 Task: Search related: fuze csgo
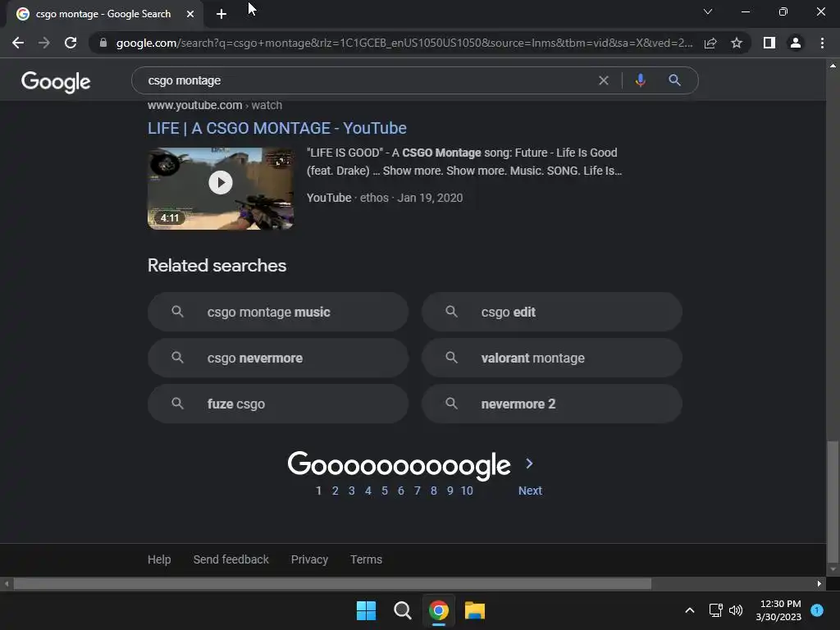pyautogui.click(x=278, y=404)
